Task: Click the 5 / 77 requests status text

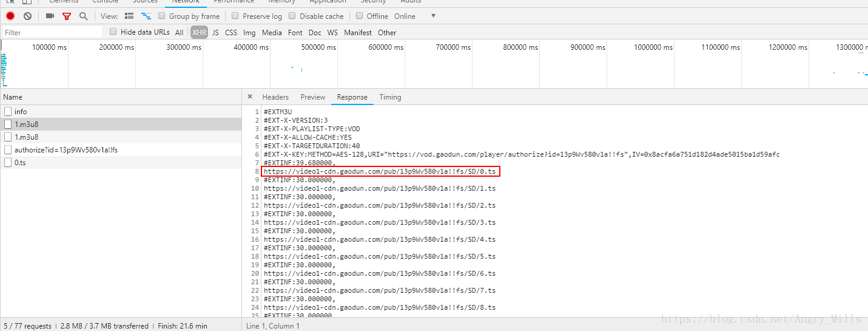Action: [27, 326]
